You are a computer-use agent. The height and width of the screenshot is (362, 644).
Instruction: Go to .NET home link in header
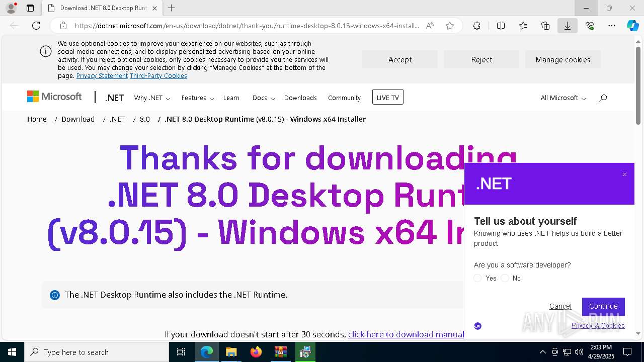pyautogui.click(x=114, y=98)
